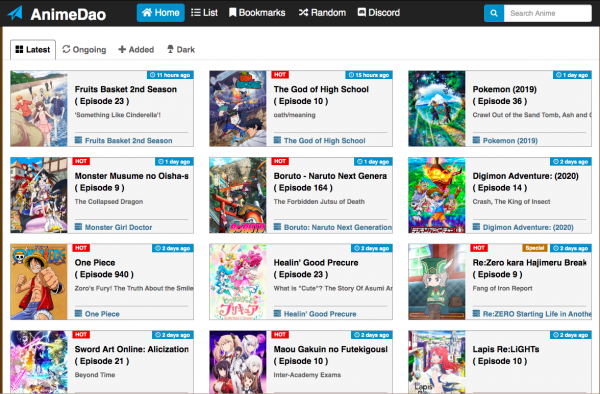Click 'Beyond Time' episode subtitle
Screen dimensions: 600x394
95,375
